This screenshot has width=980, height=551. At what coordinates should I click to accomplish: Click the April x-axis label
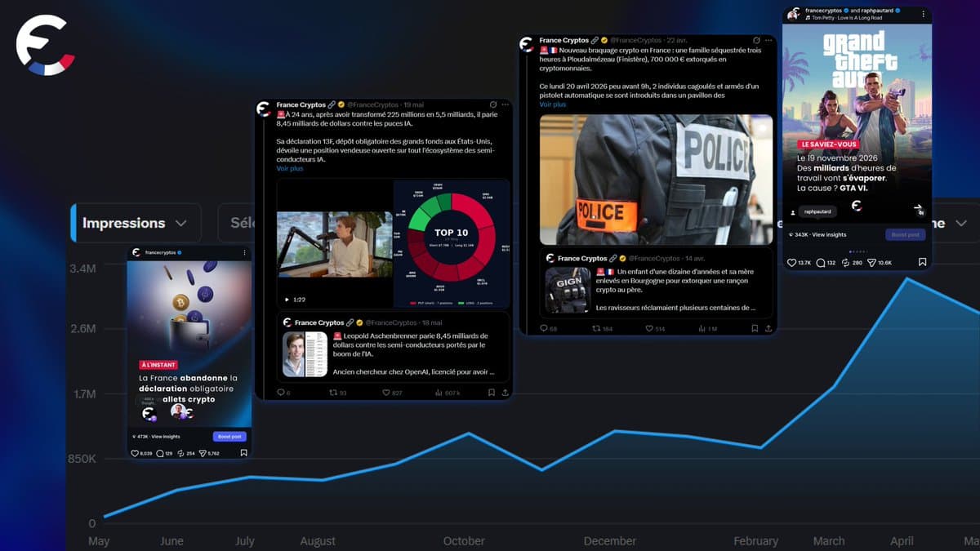coord(901,540)
